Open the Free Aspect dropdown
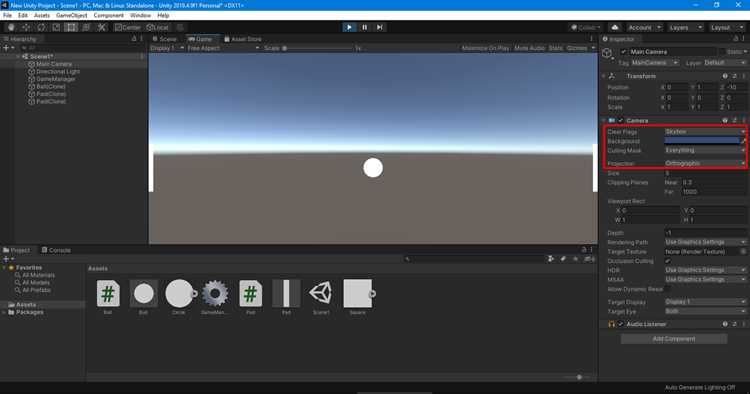Screen dimensions: 750x394 (223, 48)
